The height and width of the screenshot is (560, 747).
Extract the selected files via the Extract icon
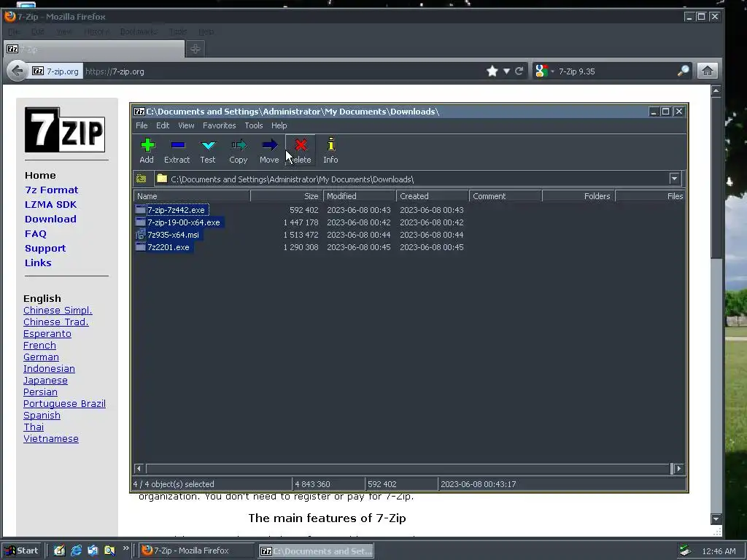[x=177, y=150]
